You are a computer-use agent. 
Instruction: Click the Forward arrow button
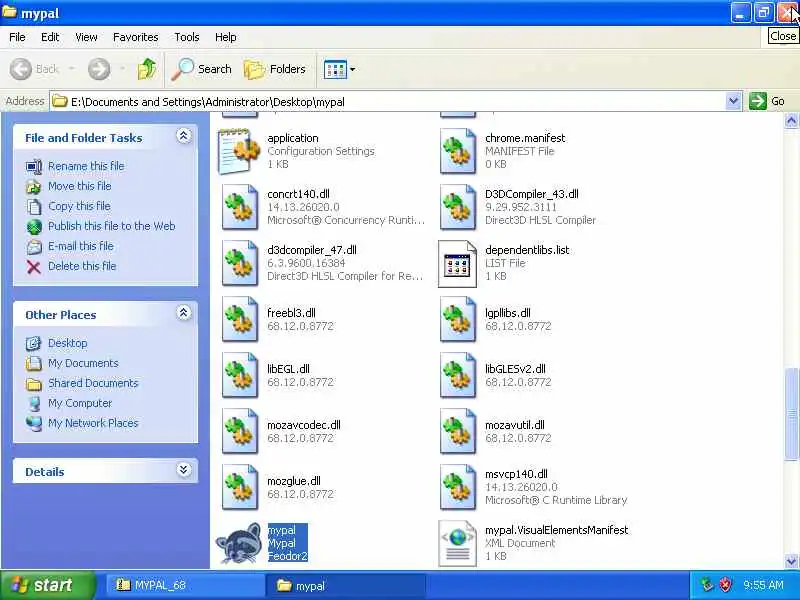[98, 69]
